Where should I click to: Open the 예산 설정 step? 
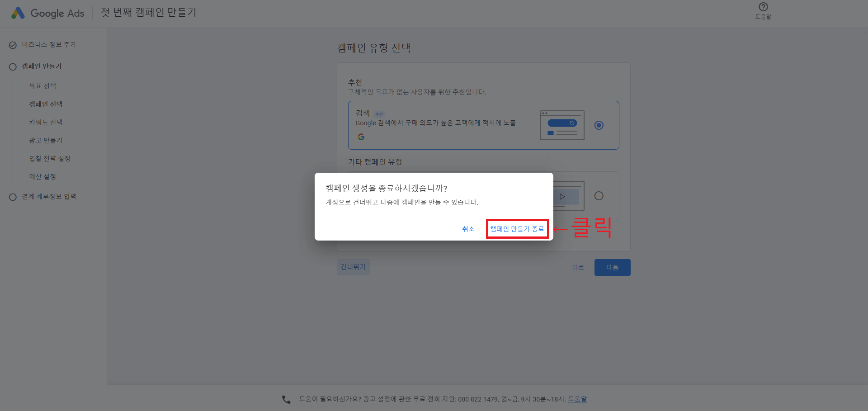(43, 176)
